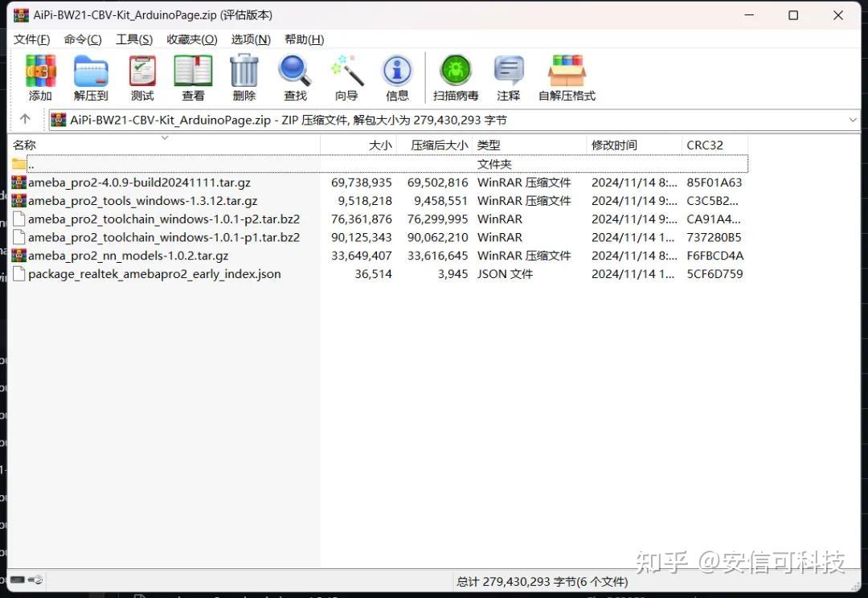The image size is (868, 598).
Task: Click the 自解压格式 (SFX) toolbar icon
Action: (567, 71)
